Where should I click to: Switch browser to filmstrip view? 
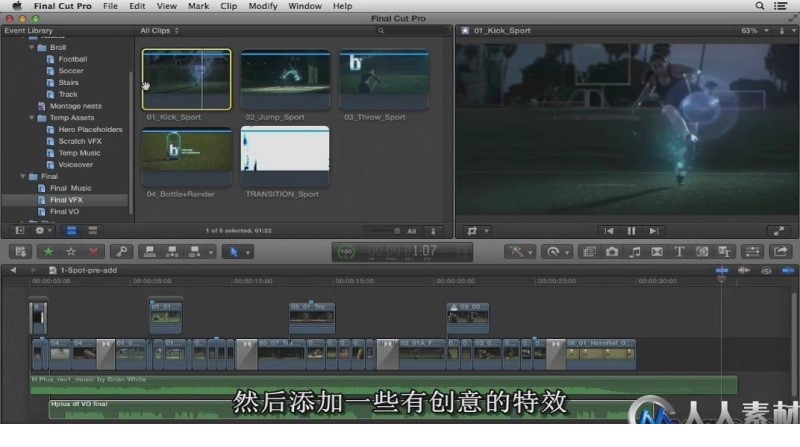[71, 231]
